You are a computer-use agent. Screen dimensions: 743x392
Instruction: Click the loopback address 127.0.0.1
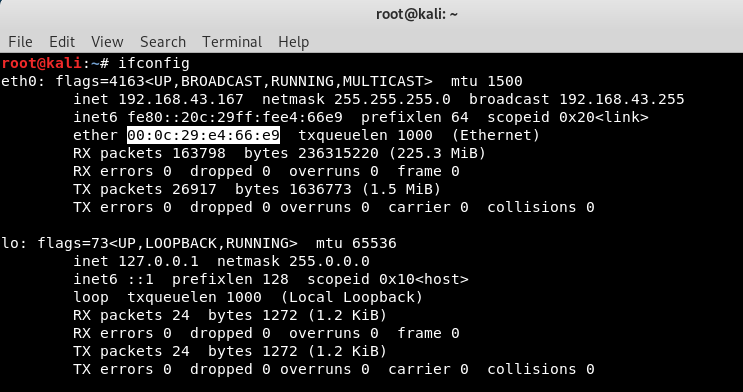(159, 261)
